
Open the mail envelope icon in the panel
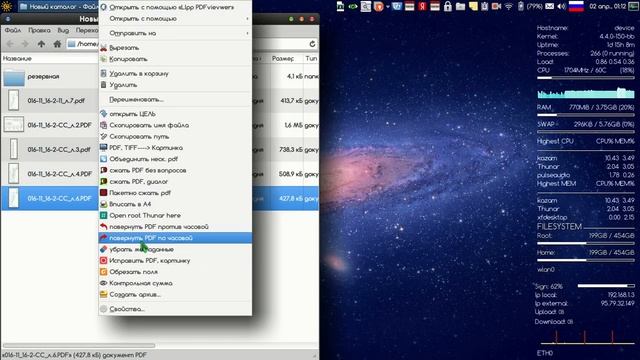click(x=550, y=7)
